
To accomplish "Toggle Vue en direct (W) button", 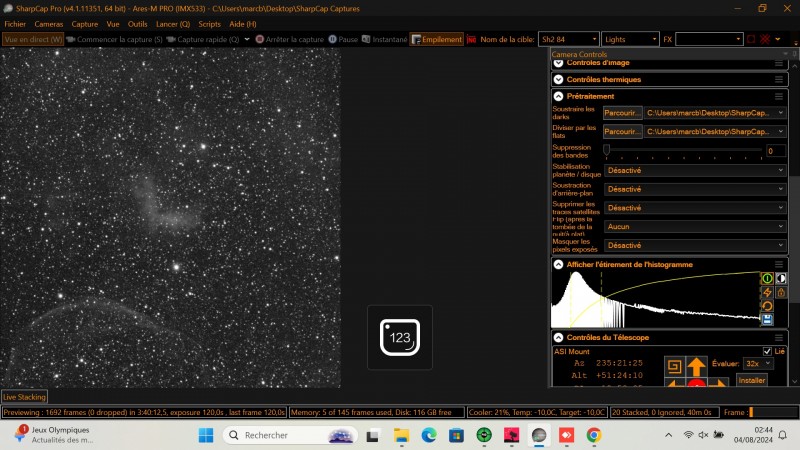I will point(33,39).
